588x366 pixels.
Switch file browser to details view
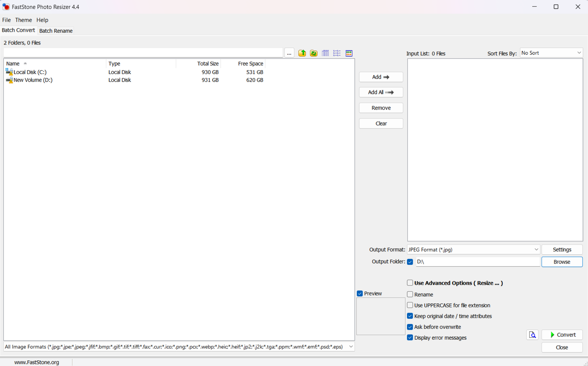click(x=325, y=53)
